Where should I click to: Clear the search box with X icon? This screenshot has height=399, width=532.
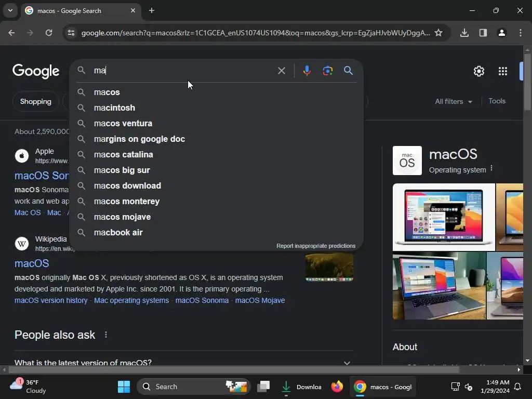click(281, 71)
